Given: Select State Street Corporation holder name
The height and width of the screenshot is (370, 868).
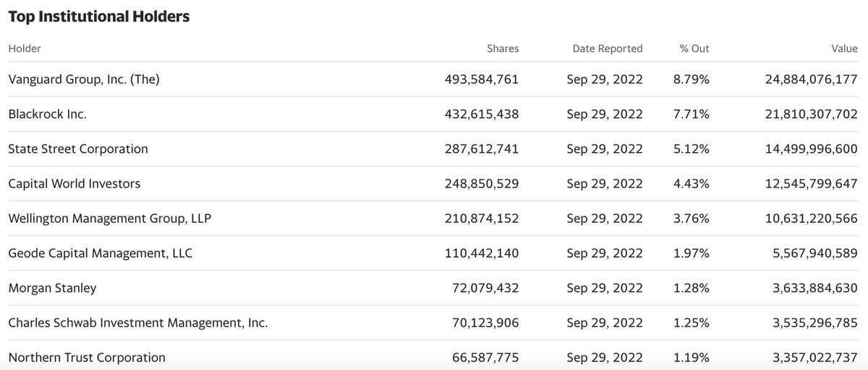Looking at the screenshot, I should tap(78, 149).
